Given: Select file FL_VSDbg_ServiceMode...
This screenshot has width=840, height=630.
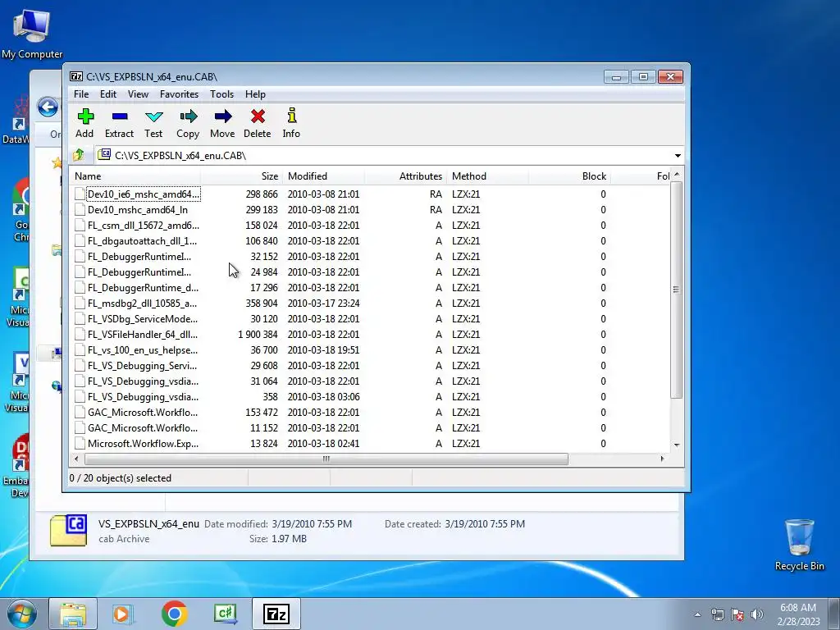Looking at the screenshot, I should 143,319.
